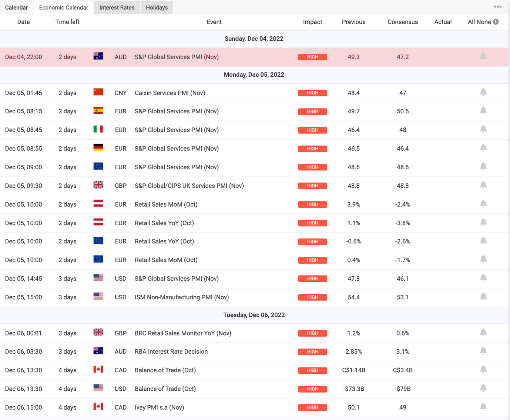510x420 pixels.
Task: Click HIGH impact badge on Caixin row
Action: (312, 93)
